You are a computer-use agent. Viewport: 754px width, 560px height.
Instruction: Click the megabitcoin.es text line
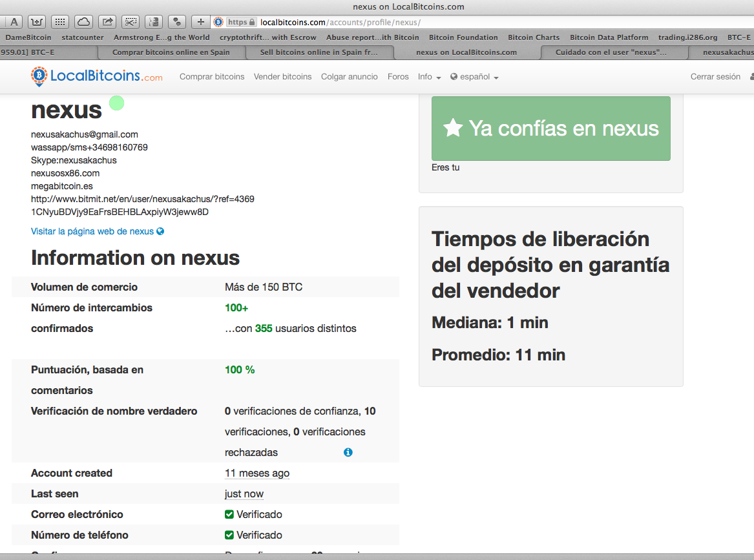pos(62,186)
